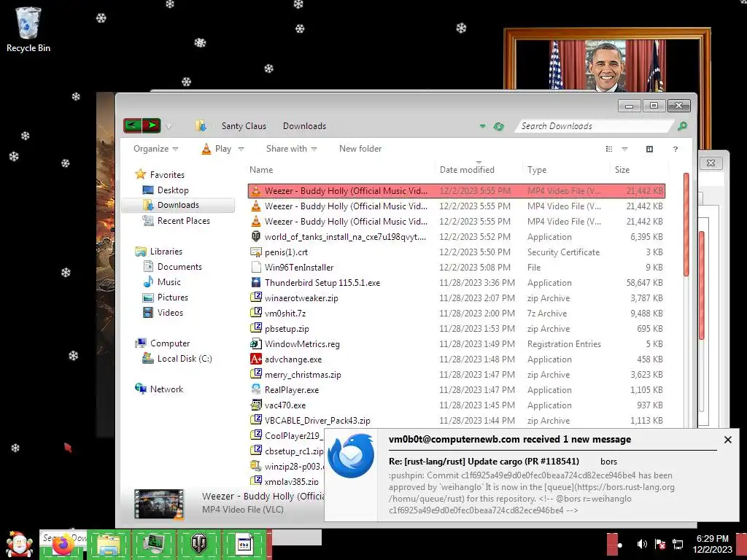Click the advchange.exe file icon

tap(256, 359)
